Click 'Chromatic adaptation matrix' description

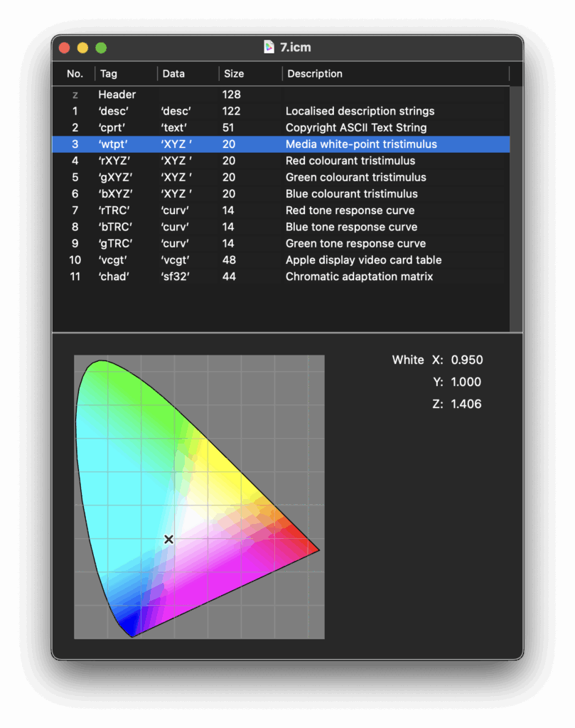pos(359,277)
